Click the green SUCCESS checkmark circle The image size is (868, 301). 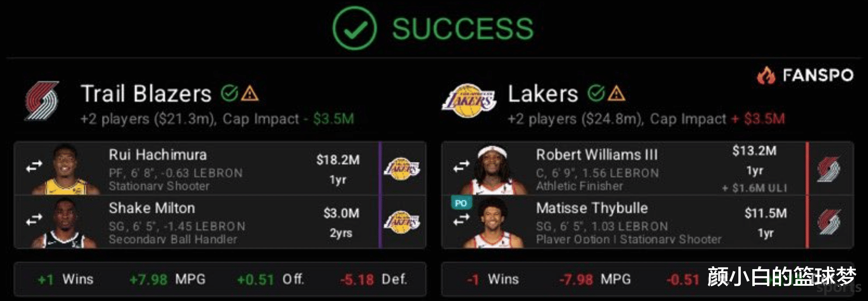[354, 28]
